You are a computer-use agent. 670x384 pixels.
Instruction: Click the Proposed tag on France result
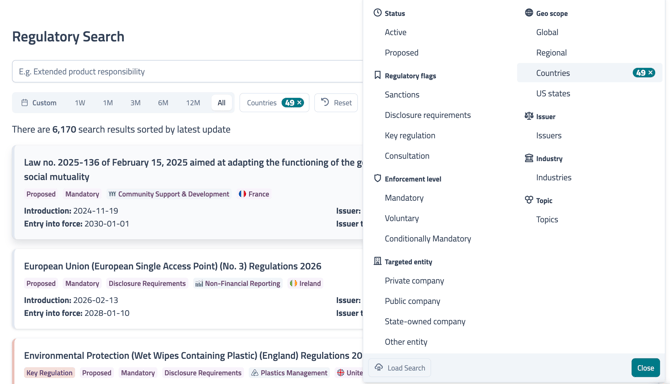pos(41,194)
